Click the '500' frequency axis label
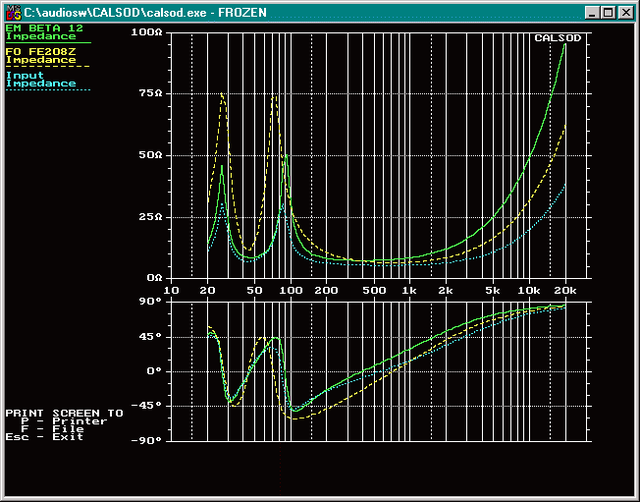The image size is (640, 502). [374, 291]
